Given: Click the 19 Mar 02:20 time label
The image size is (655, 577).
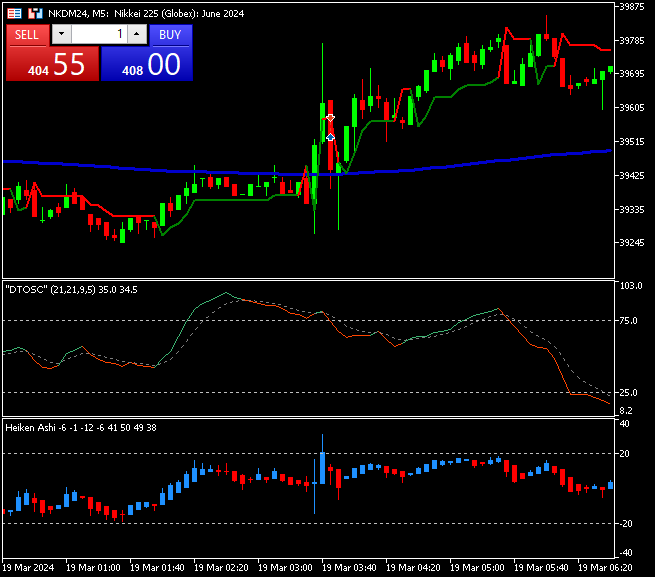Looking at the screenshot, I should (x=221, y=568).
